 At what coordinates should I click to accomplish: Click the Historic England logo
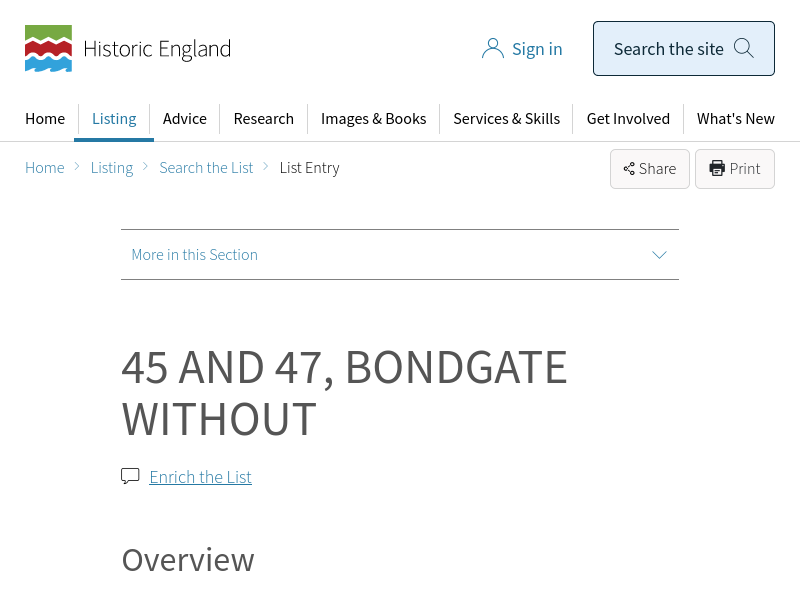tap(128, 49)
